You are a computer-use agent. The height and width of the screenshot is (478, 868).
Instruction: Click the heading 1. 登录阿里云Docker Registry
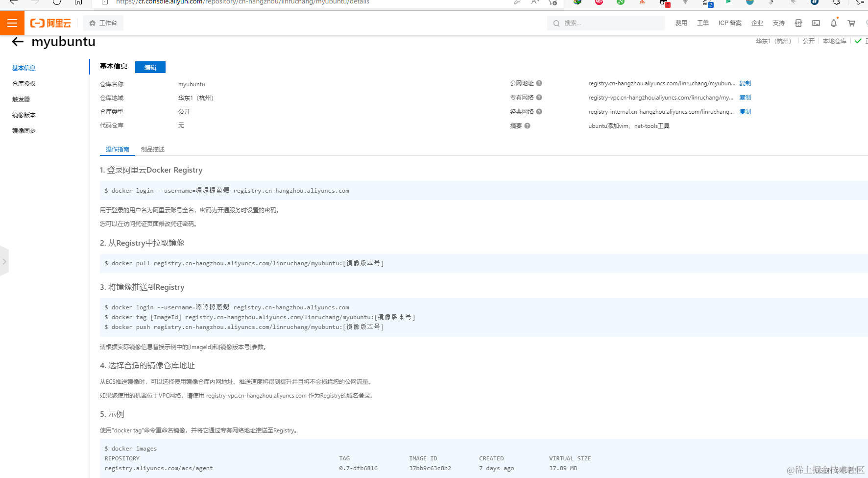(x=151, y=170)
